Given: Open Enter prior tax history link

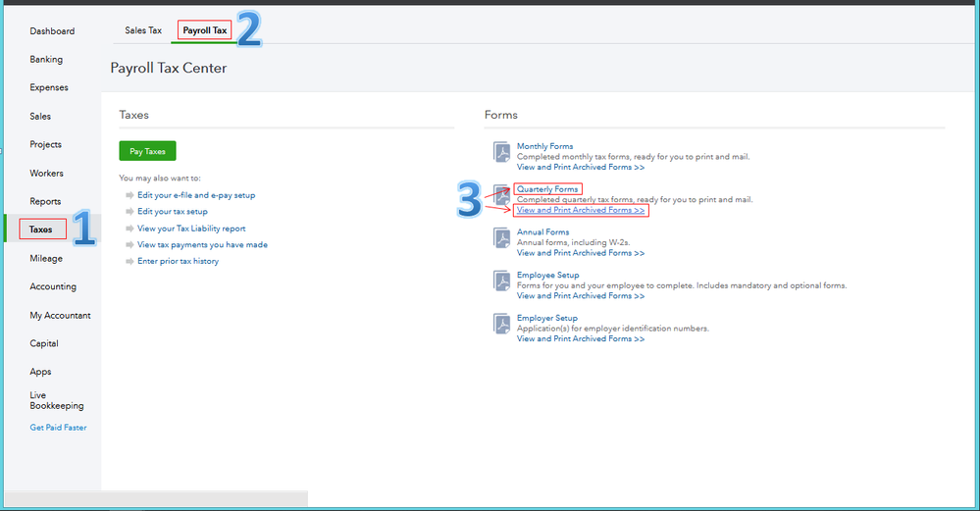Looking at the screenshot, I should (x=179, y=261).
